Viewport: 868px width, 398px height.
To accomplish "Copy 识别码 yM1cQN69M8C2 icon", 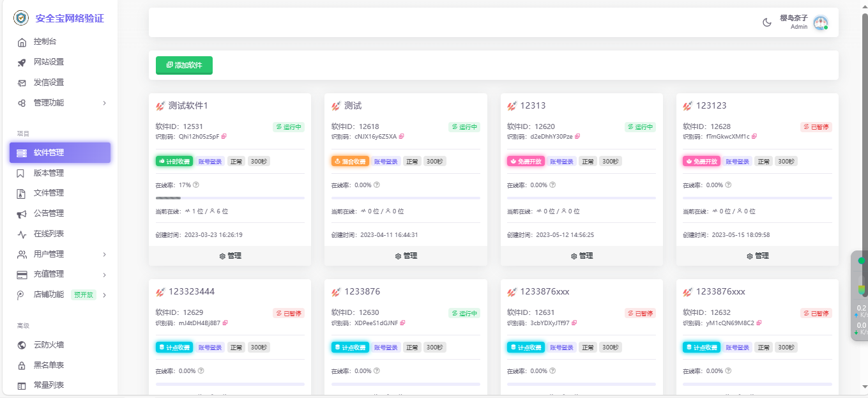I will 759,323.
